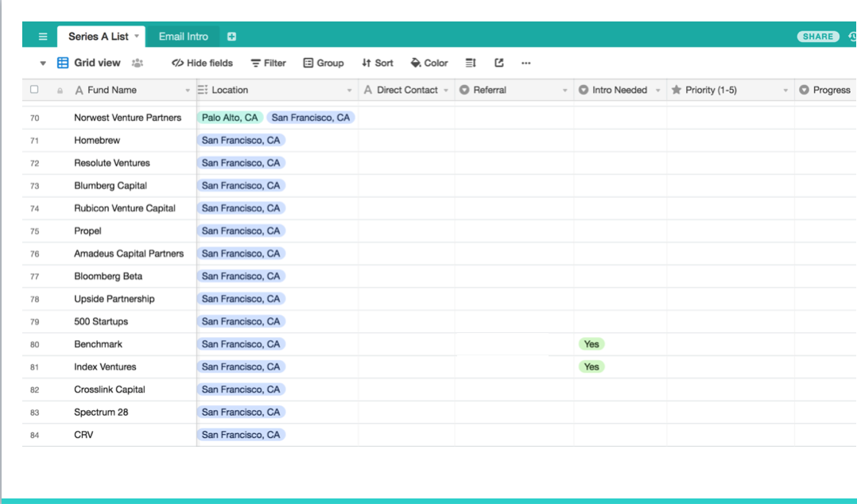Open the Filter menu
857x504 pixels.
(x=269, y=63)
